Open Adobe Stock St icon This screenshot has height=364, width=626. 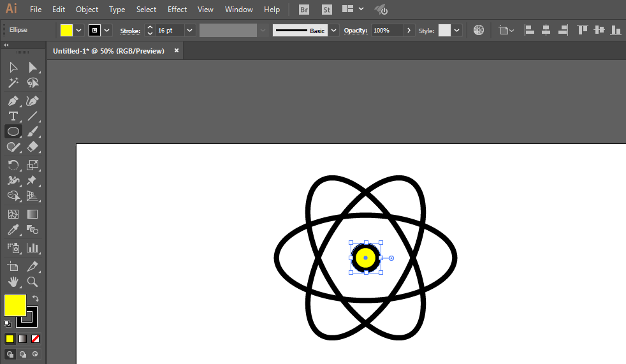[326, 10]
